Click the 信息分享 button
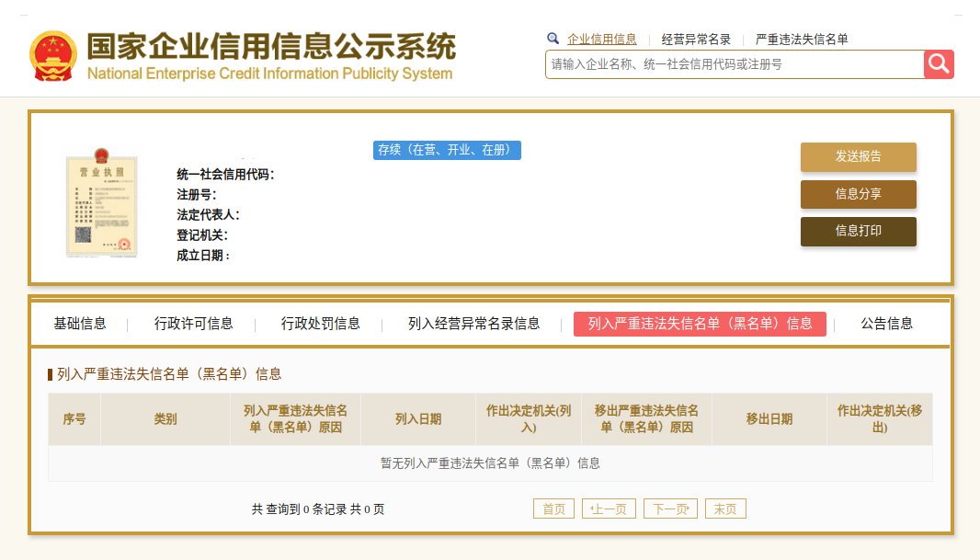This screenshot has height=560, width=980. pyautogui.click(x=858, y=194)
